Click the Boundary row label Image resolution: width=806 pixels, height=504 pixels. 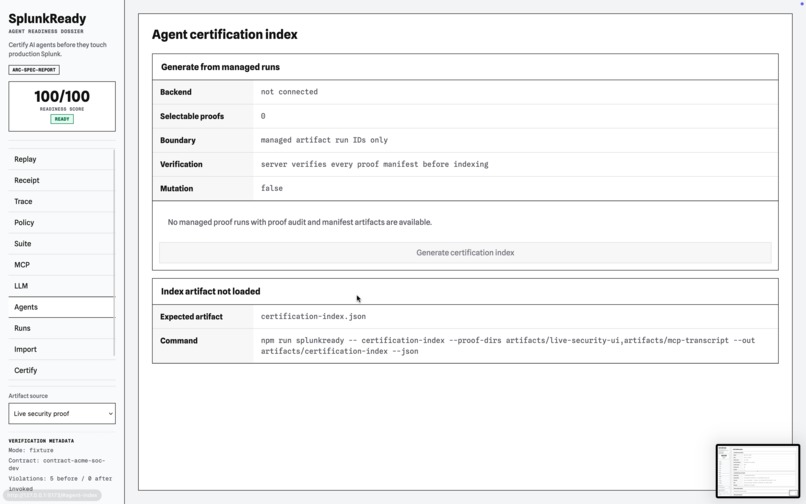click(x=178, y=140)
